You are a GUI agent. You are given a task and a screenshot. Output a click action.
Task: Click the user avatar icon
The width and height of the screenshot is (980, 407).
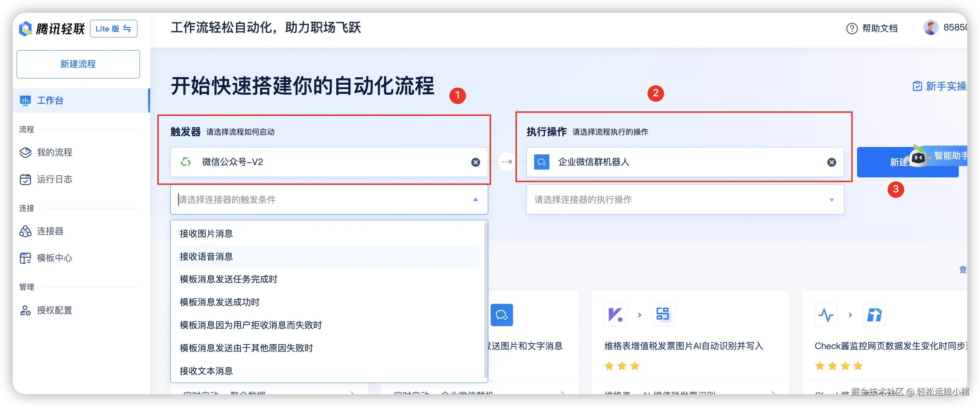931,28
